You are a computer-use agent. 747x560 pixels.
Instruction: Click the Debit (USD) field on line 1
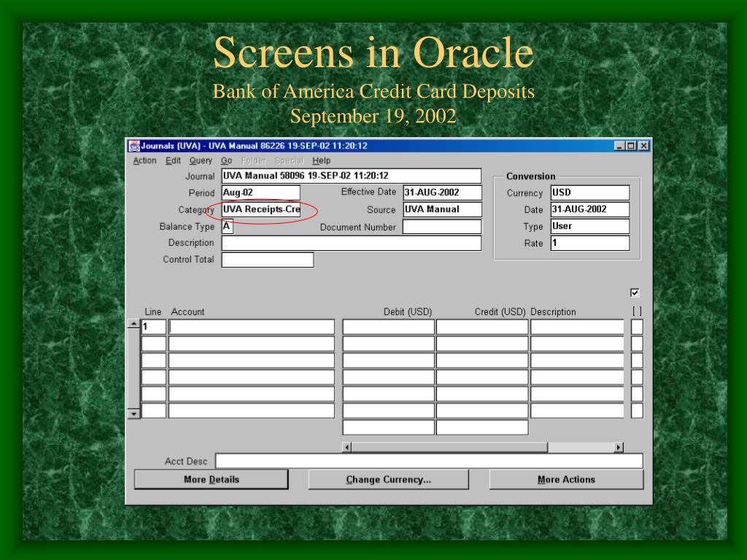[x=388, y=327]
